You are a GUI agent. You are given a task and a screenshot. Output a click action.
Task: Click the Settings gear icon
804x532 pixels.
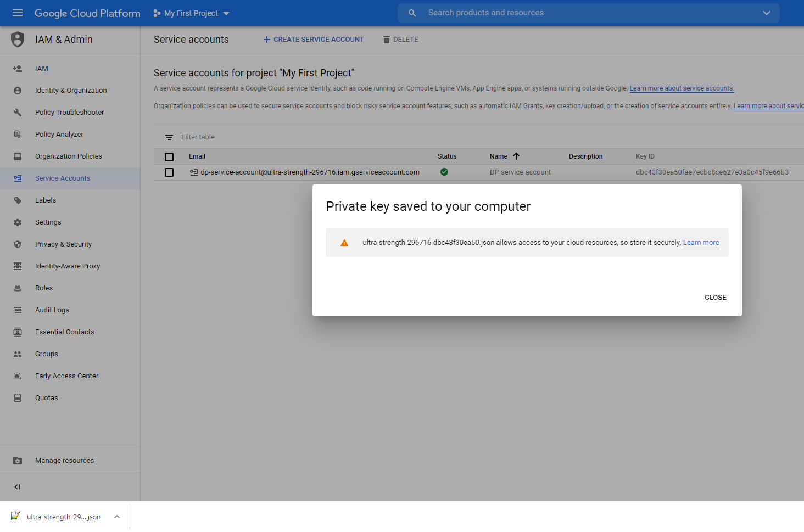18,222
